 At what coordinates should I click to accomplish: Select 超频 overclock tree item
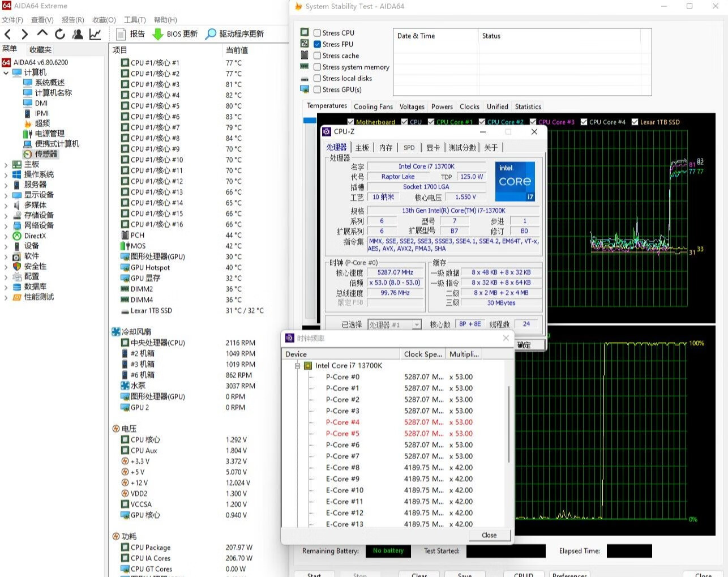42,123
